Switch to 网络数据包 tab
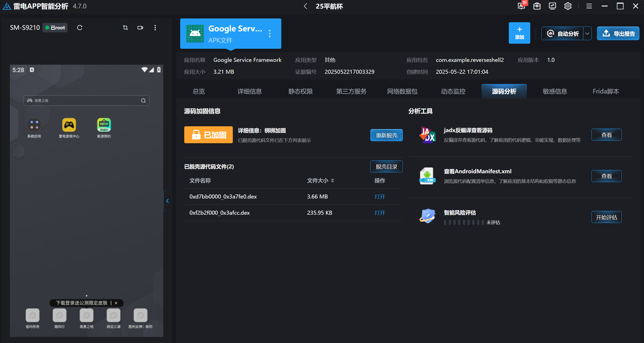 tap(402, 91)
